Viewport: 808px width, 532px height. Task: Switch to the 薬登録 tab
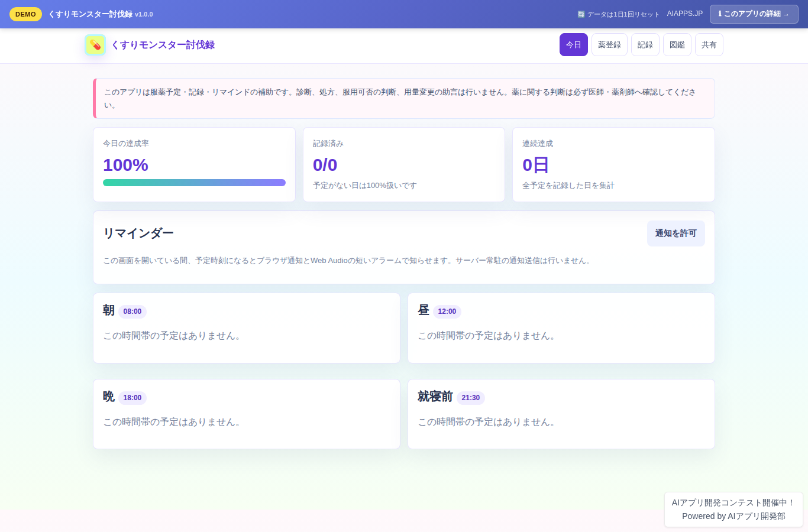click(x=609, y=45)
